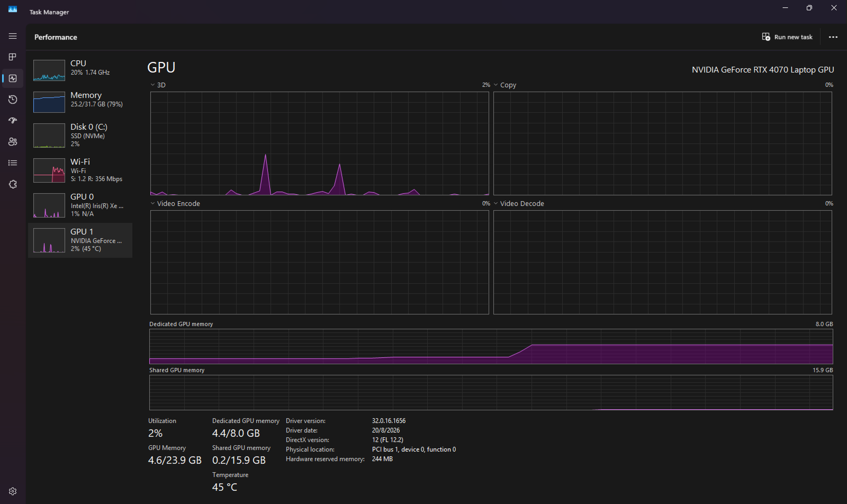Click the Wi-Fi mini graph thumbnail

(x=49, y=170)
